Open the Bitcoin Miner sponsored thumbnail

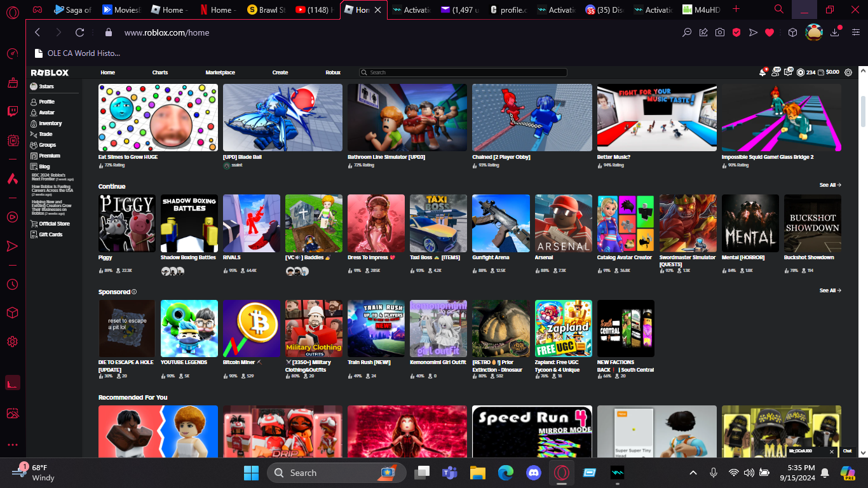251,329
